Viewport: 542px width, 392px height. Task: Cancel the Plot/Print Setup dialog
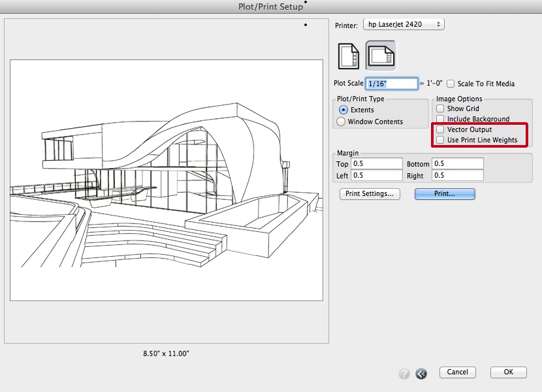click(x=457, y=372)
